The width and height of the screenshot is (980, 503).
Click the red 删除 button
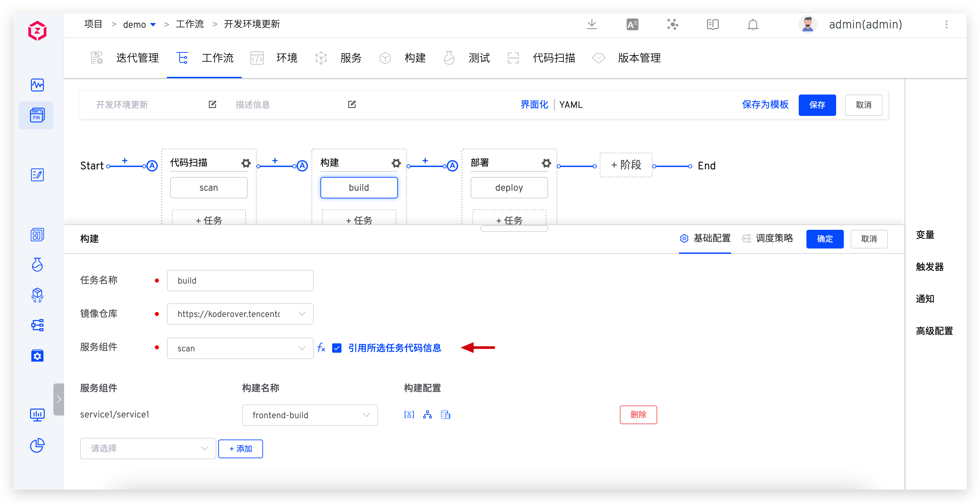639,415
